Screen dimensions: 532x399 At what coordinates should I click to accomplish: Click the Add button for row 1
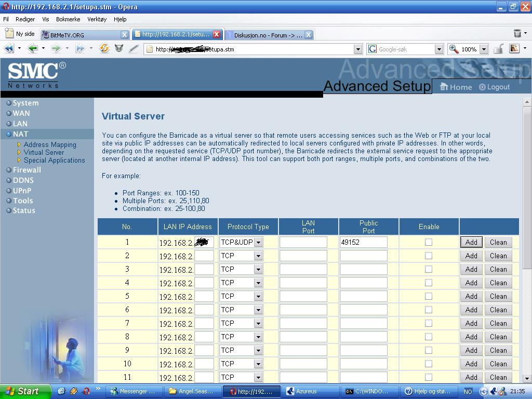tap(471, 242)
